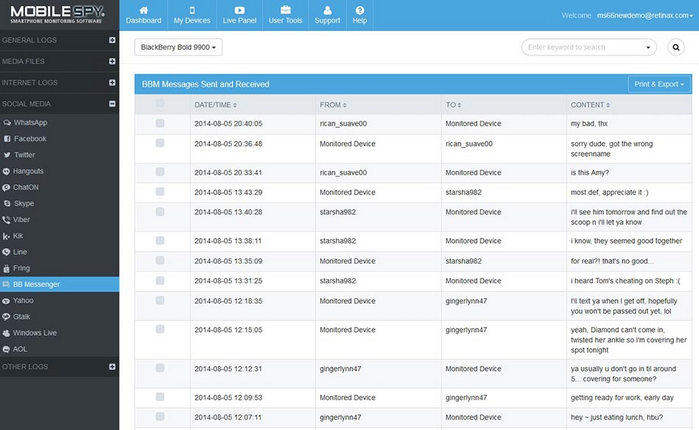699x430 pixels.
Task: Click the Skype sidebar icon
Action: tap(7, 203)
